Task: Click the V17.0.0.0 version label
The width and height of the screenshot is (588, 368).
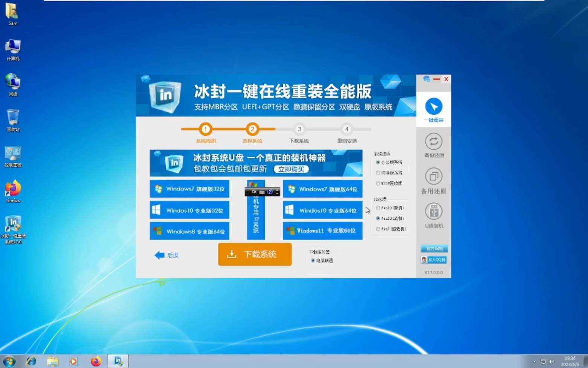Action: [x=434, y=272]
